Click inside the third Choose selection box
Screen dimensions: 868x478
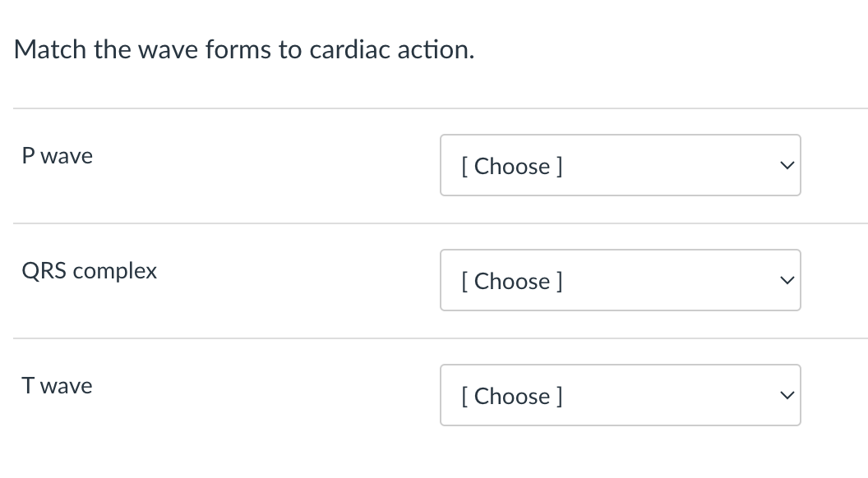point(621,395)
